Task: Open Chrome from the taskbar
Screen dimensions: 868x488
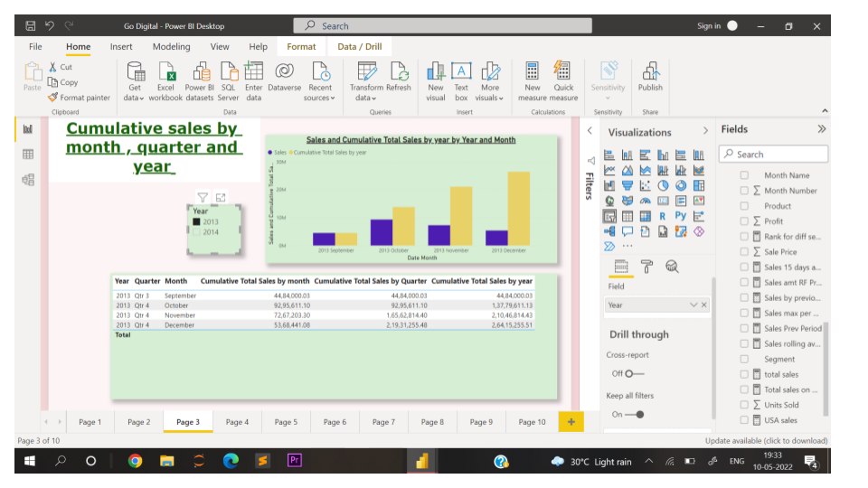Action: pyautogui.click(x=135, y=460)
